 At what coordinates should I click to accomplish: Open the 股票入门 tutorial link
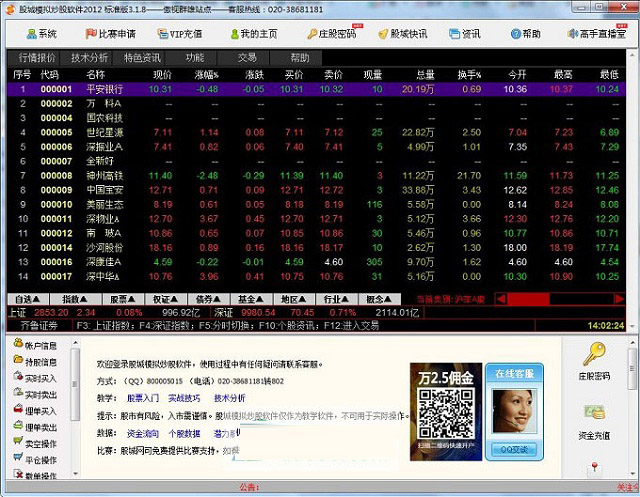click(x=143, y=398)
